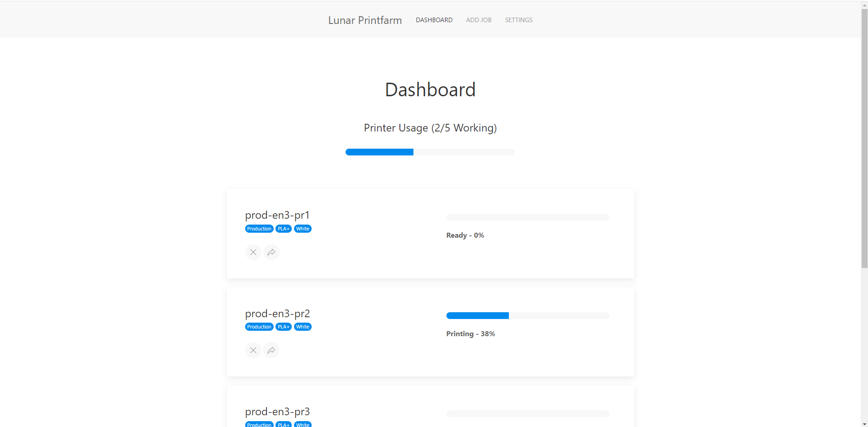Select the Production tag on prod-en3-pr2

(x=259, y=327)
